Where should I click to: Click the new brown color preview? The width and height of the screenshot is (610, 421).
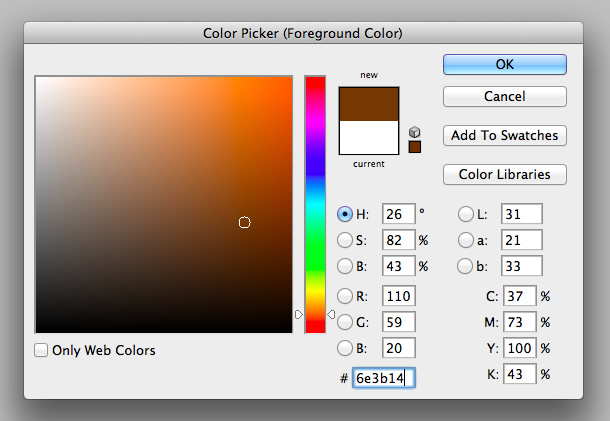(x=369, y=104)
